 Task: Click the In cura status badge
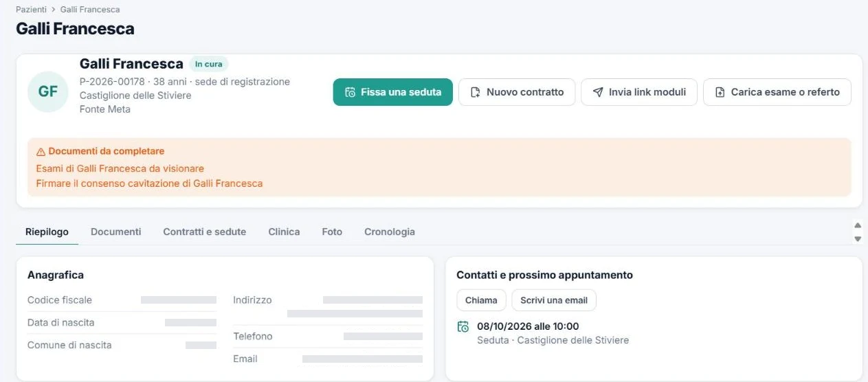[208, 64]
